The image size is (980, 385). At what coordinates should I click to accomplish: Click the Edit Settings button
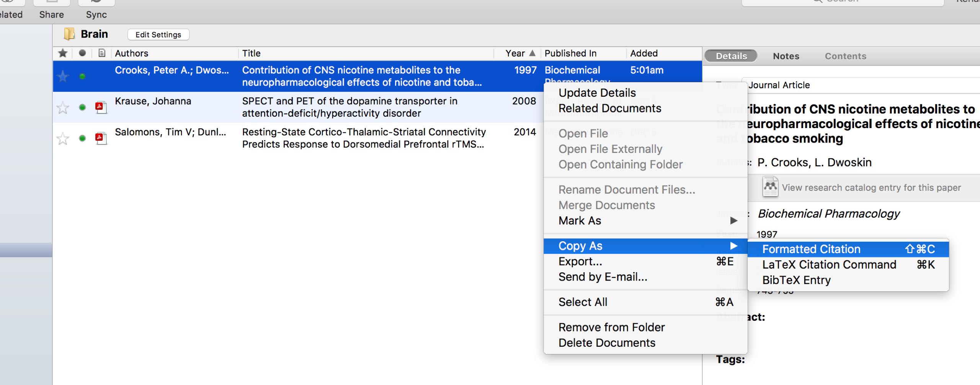(x=158, y=34)
